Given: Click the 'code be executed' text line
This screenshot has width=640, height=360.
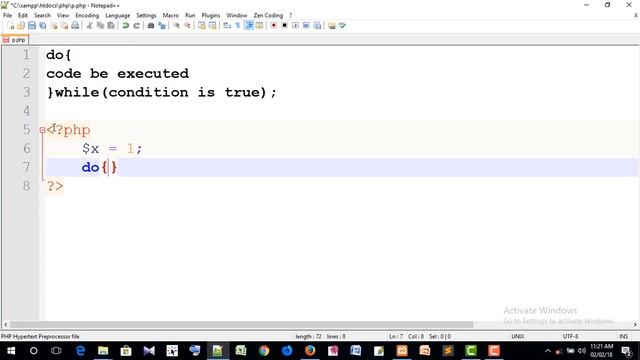Looking at the screenshot, I should click(x=118, y=73).
